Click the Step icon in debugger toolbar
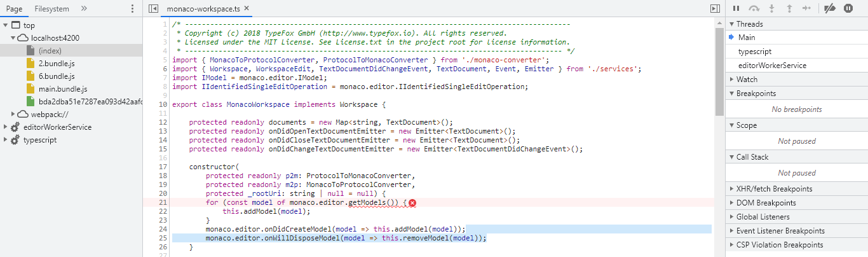868x257 pixels. pos(807,8)
